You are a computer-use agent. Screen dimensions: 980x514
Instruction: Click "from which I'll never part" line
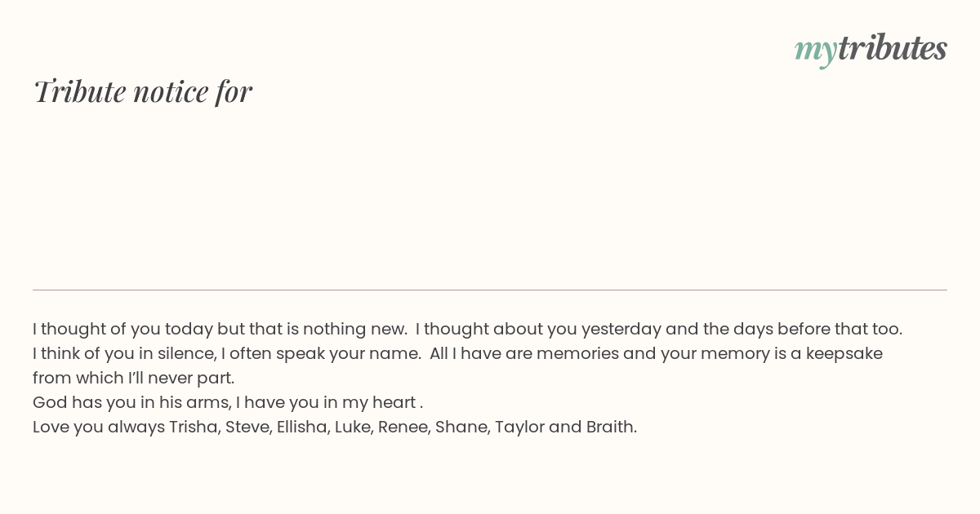click(134, 378)
